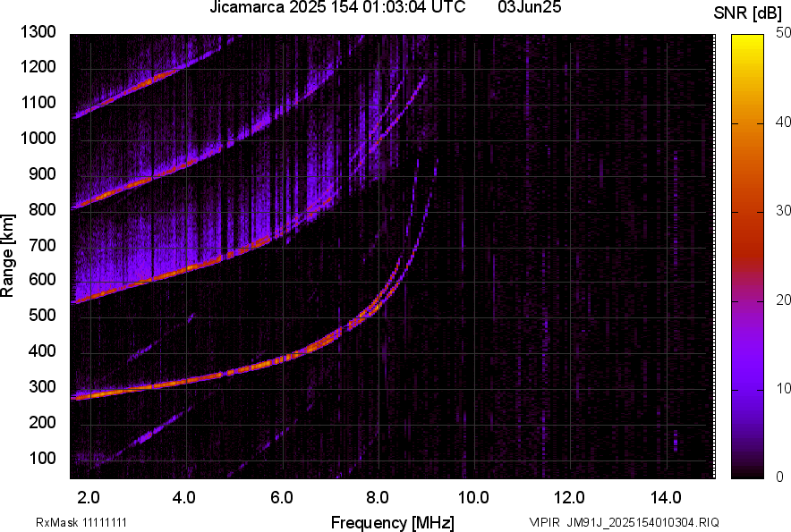The width and height of the screenshot is (791, 532).
Task: Click the frequency tick label "10.0"
Action: click(473, 497)
